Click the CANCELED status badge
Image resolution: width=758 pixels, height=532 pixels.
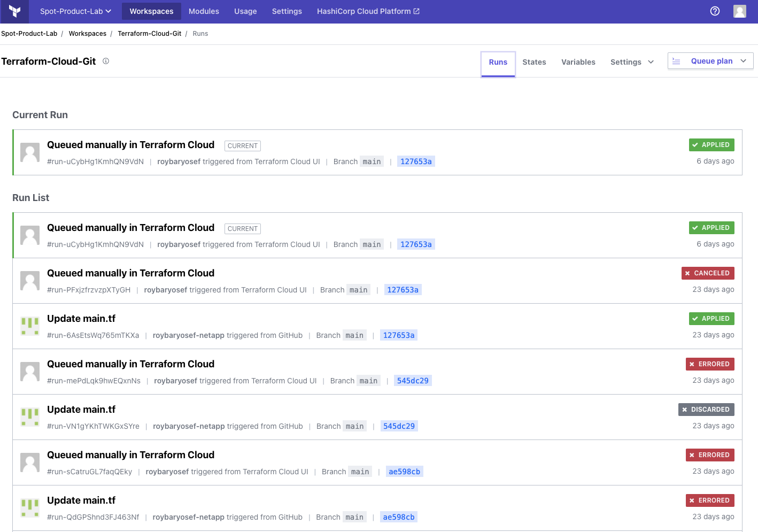point(708,273)
